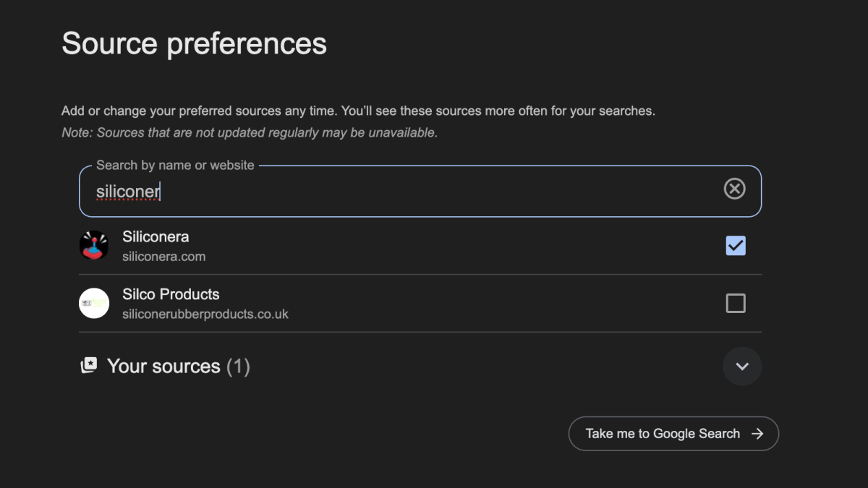Click the (1) count beside Your sources
Image resolution: width=868 pixels, height=488 pixels.
[x=238, y=366]
